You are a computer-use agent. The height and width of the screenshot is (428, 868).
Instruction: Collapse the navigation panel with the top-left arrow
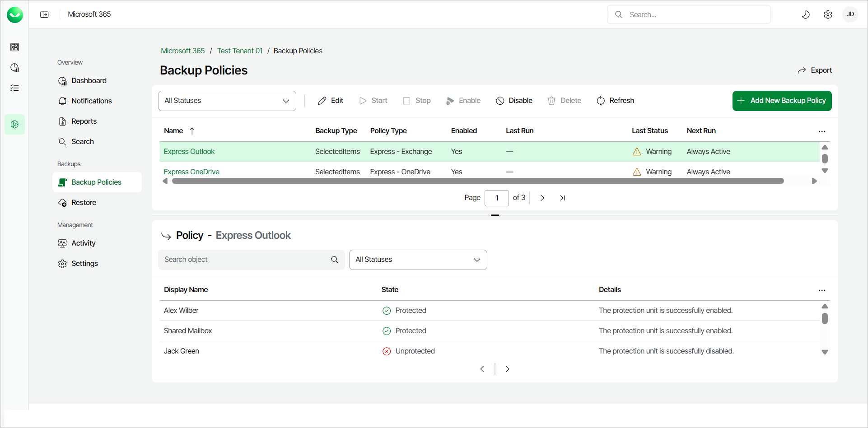45,14
